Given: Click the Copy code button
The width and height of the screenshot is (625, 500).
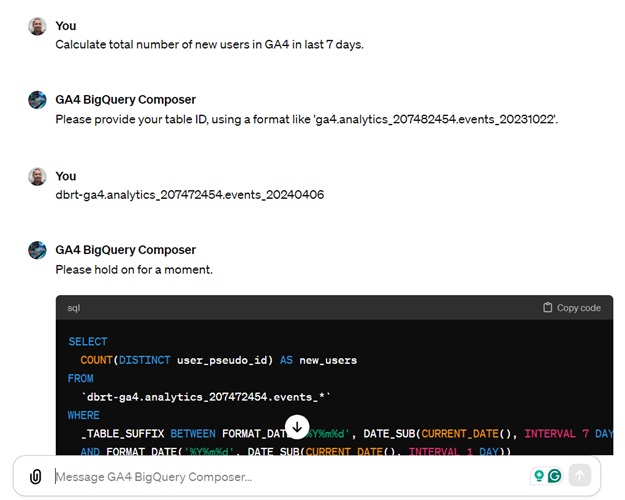Looking at the screenshot, I should pyautogui.click(x=572, y=308).
